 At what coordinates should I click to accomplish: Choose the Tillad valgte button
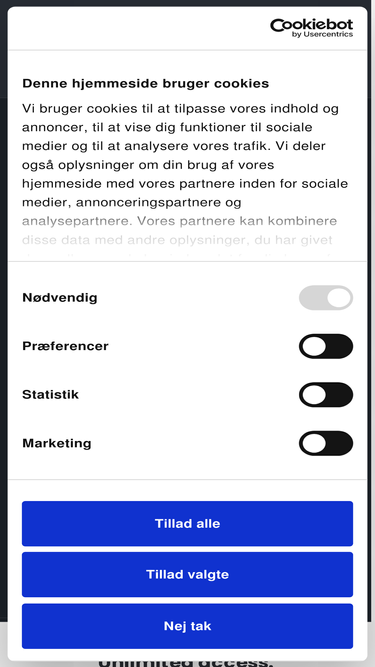pyautogui.click(x=188, y=574)
